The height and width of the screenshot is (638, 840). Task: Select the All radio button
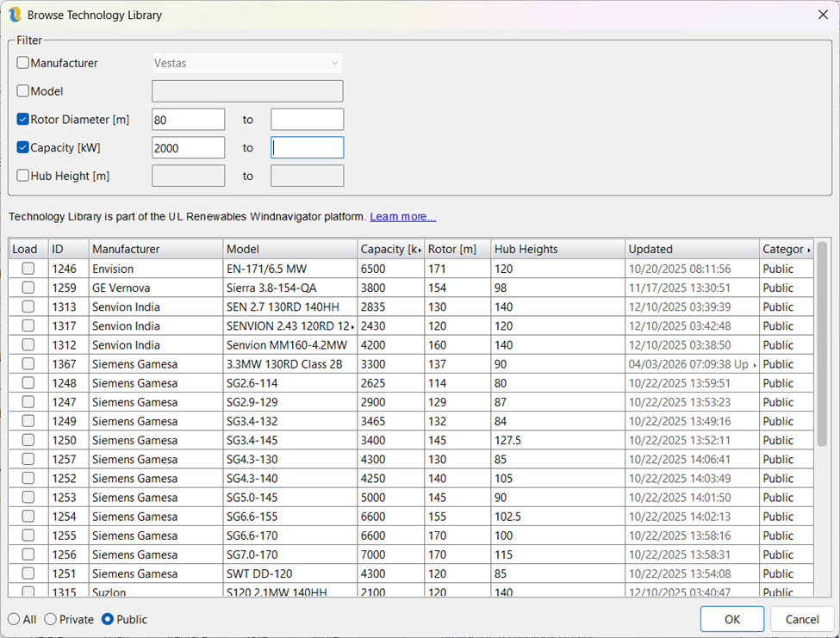point(15,619)
